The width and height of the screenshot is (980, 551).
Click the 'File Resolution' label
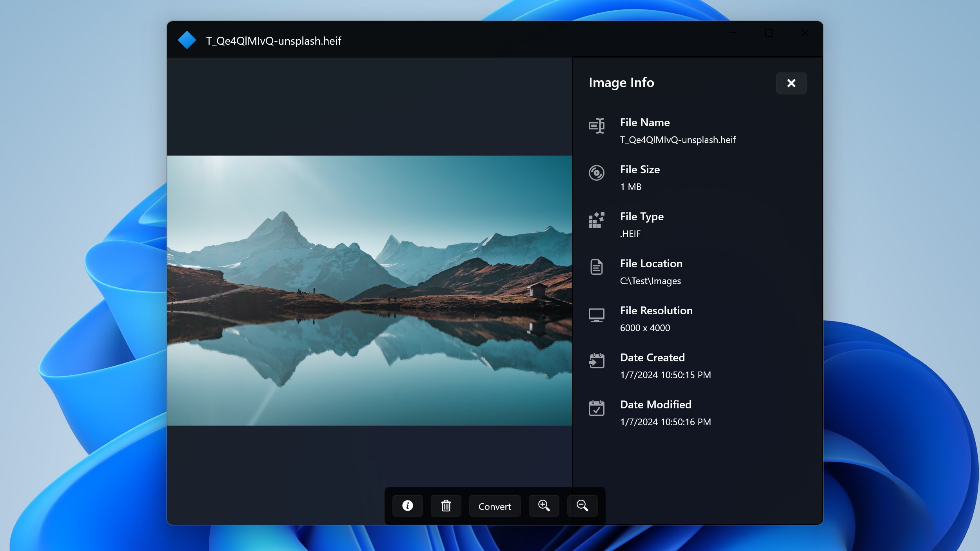pyautogui.click(x=656, y=311)
